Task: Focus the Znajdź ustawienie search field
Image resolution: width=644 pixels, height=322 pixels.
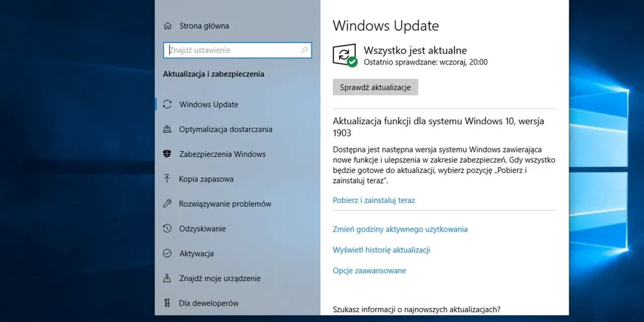Action: click(237, 50)
